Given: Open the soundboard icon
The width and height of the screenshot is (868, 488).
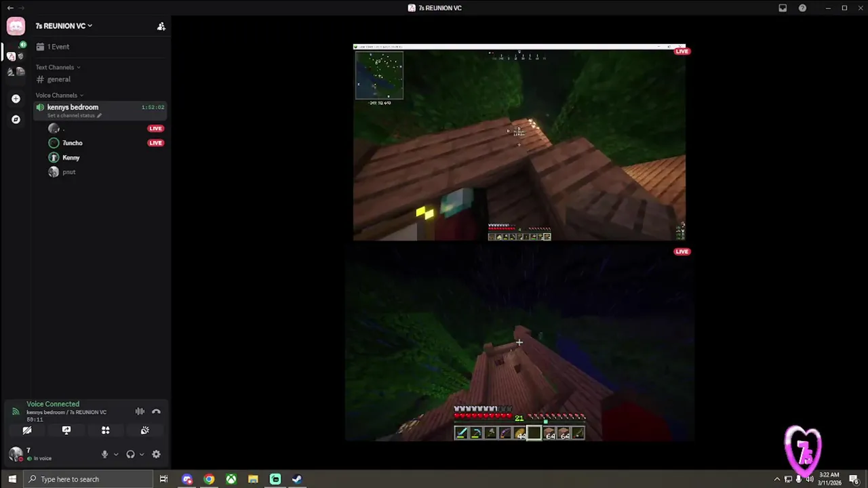Looking at the screenshot, I should pyautogui.click(x=144, y=430).
